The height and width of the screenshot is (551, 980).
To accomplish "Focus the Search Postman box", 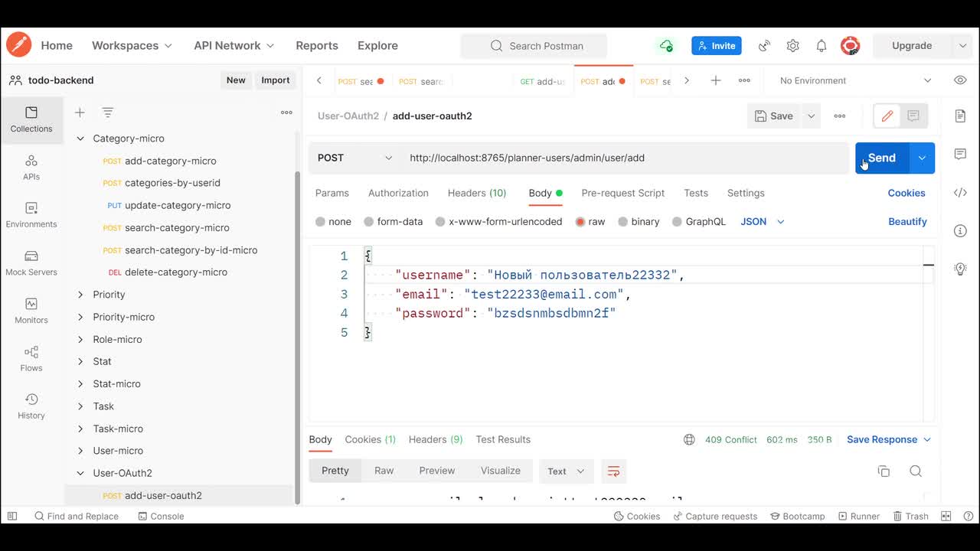I will 534,46.
